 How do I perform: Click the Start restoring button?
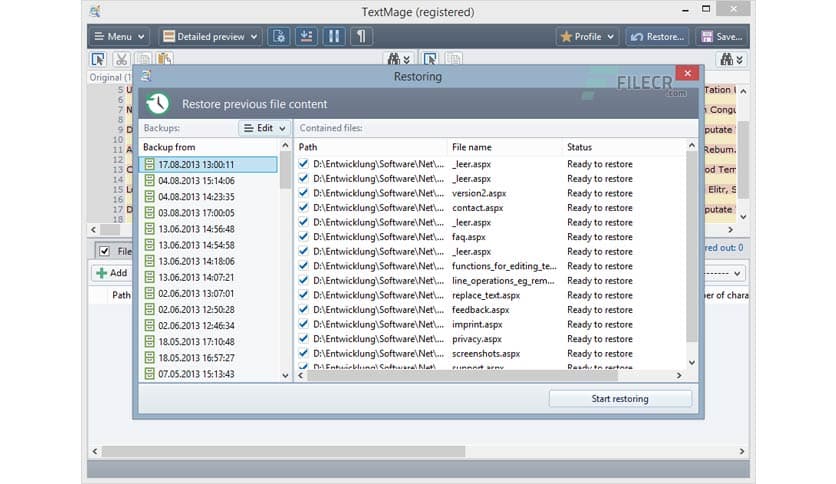point(620,398)
